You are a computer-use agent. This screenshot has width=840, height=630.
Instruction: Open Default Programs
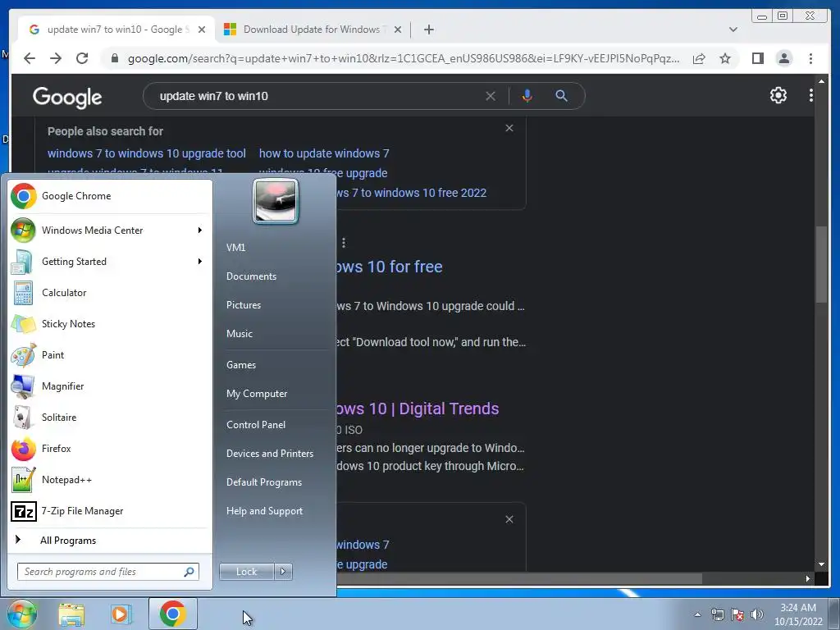pyautogui.click(x=264, y=482)
